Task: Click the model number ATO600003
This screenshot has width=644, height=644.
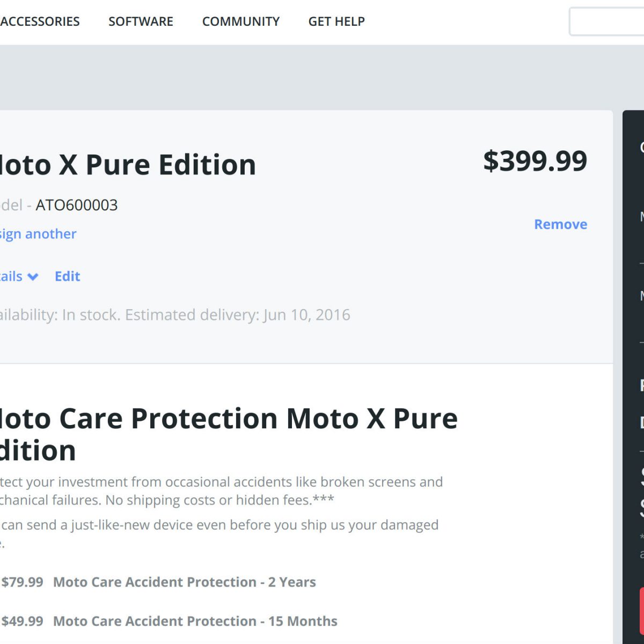Action: (76, 205)
